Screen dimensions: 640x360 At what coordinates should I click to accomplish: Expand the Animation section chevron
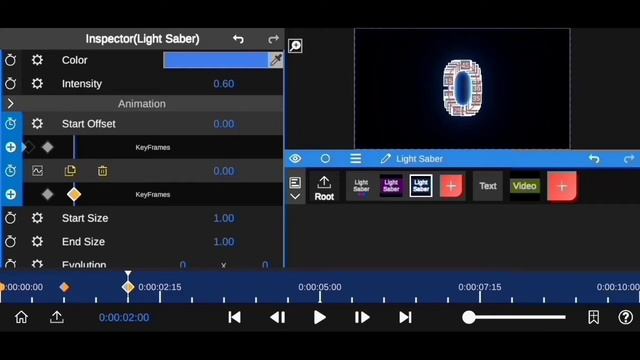(x=10, y=104)
